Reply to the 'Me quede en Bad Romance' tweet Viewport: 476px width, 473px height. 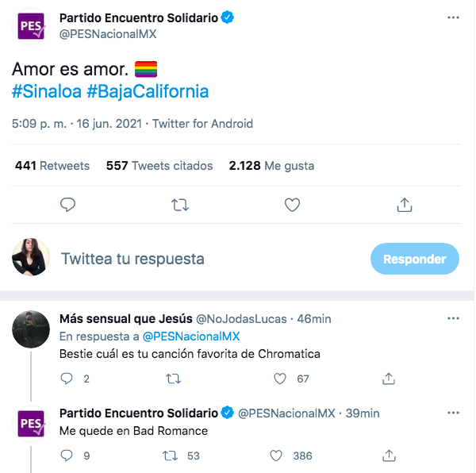67,456
